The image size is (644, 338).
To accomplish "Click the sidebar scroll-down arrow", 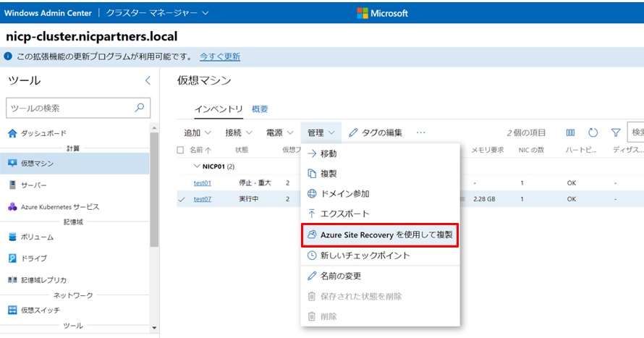I will click(x=154, y=328).
